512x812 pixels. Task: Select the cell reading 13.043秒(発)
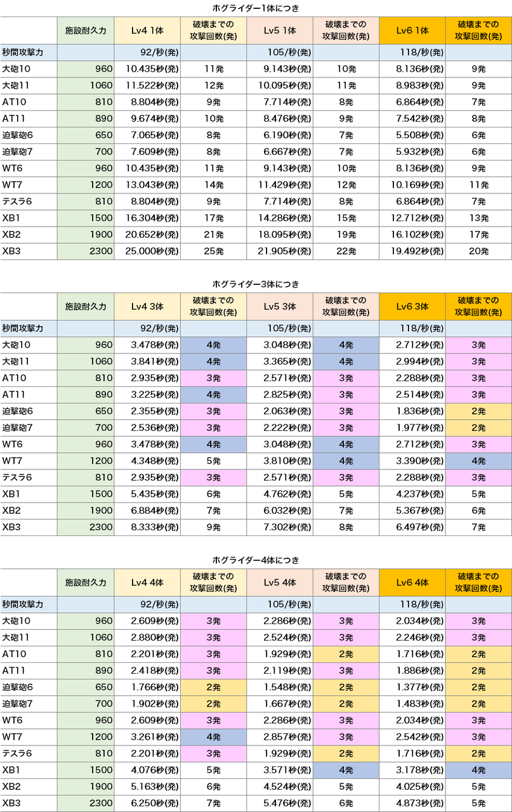148,185
